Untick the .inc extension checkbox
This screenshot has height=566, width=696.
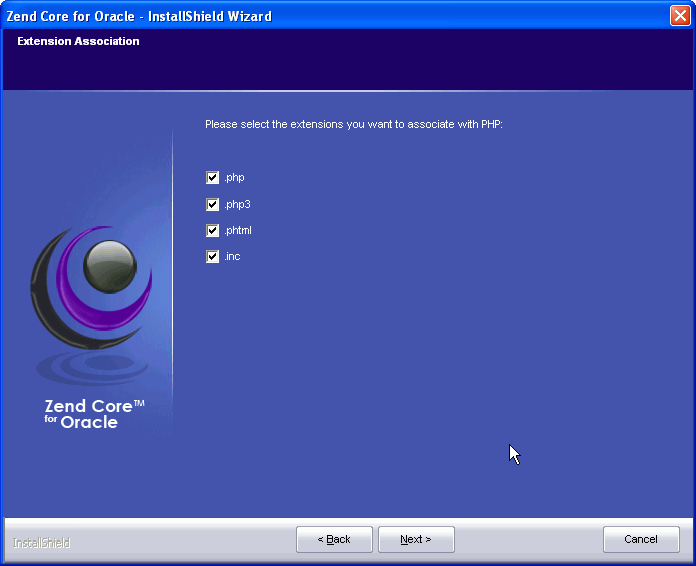point(212,256)
